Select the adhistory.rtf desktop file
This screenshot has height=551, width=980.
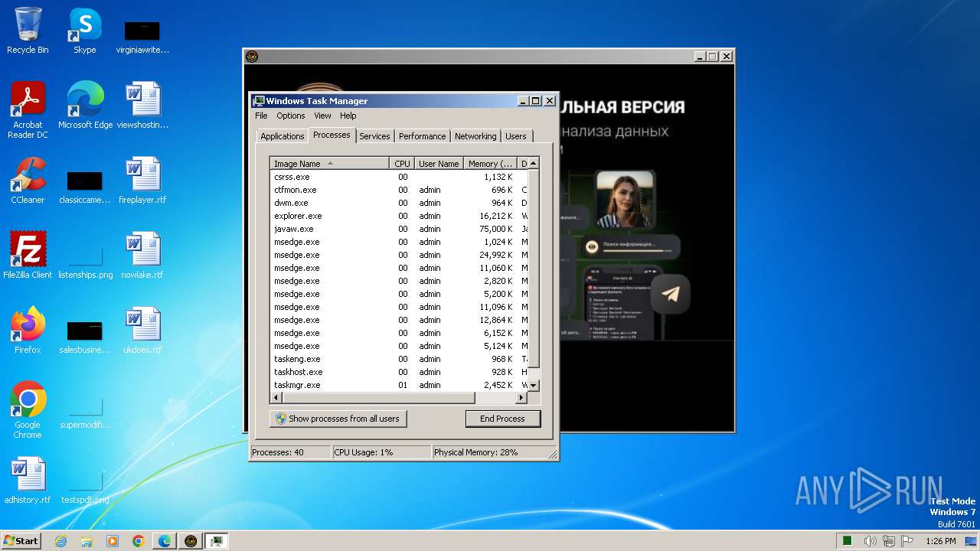point(28,481)
